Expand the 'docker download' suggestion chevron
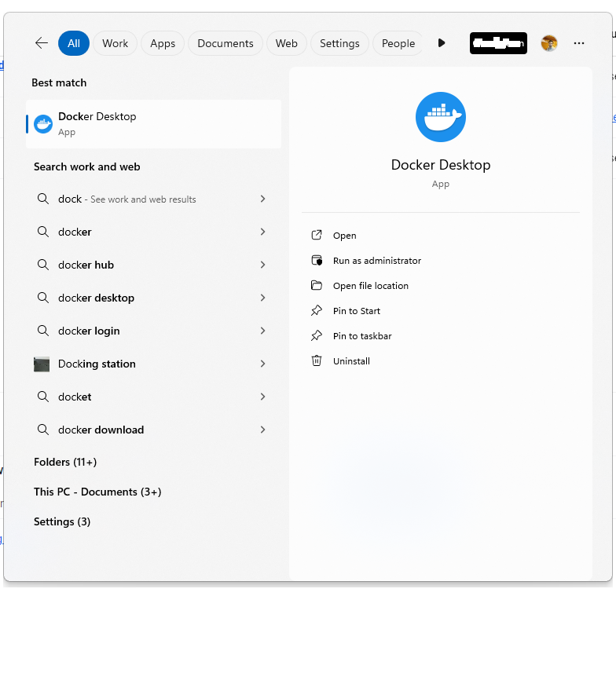This screenshot has height=695, width=616. (262, 430)
